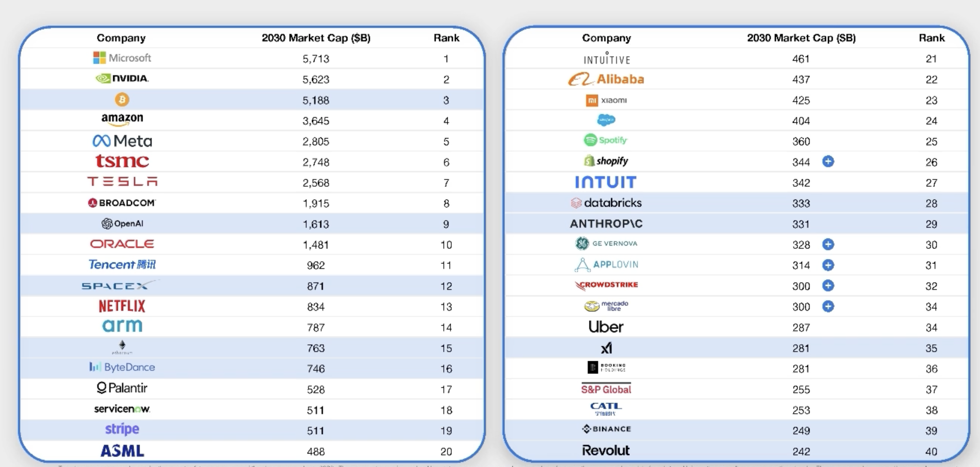
Task: Click left table's 2030 Market Cap header
Action: 316,38
